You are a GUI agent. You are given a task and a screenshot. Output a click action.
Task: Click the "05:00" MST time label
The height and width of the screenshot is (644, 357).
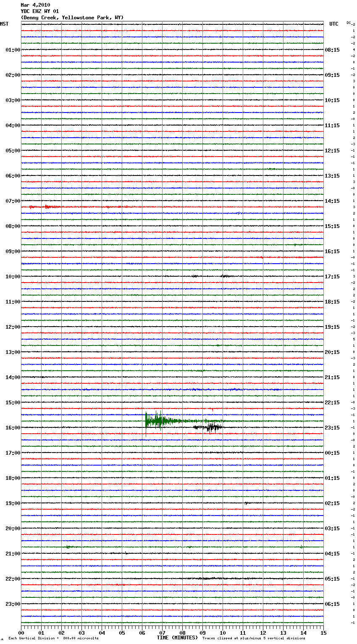point(13,151)
